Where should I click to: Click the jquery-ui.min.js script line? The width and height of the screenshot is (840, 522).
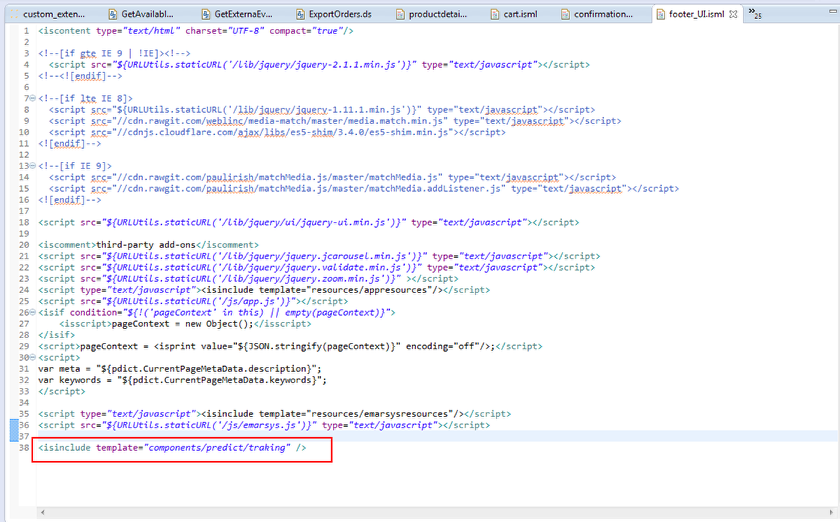click(x=309, y=222)
